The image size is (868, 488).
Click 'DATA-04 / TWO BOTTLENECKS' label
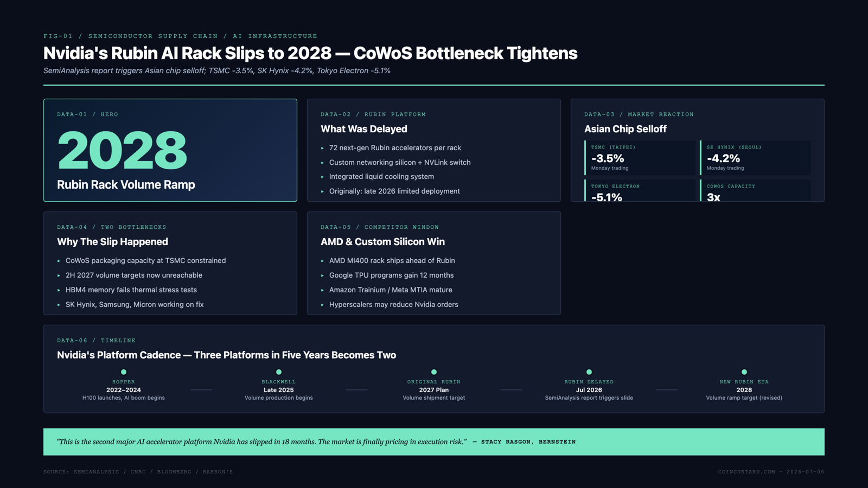point(112,227)
